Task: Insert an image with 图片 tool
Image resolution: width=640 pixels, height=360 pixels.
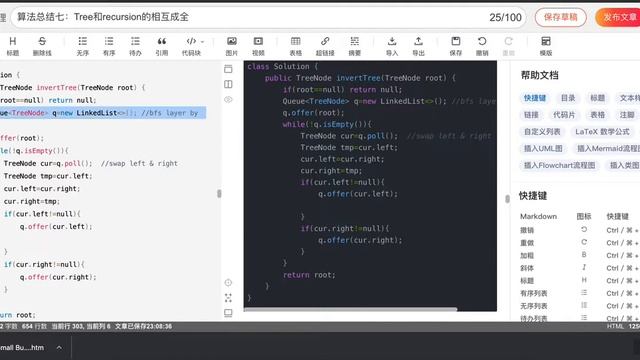Action: [231, 46]
